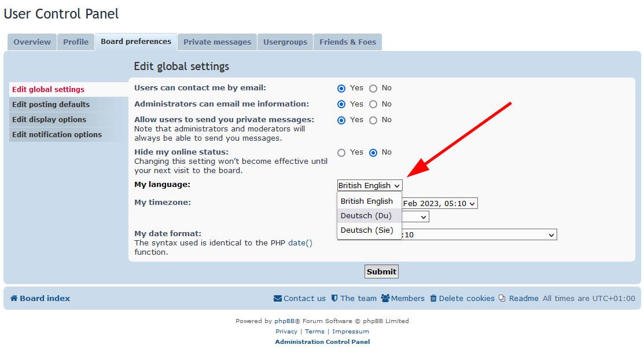Select No for allow private messages
Viewport: 644px width, 356px height.
pos(373,120)
